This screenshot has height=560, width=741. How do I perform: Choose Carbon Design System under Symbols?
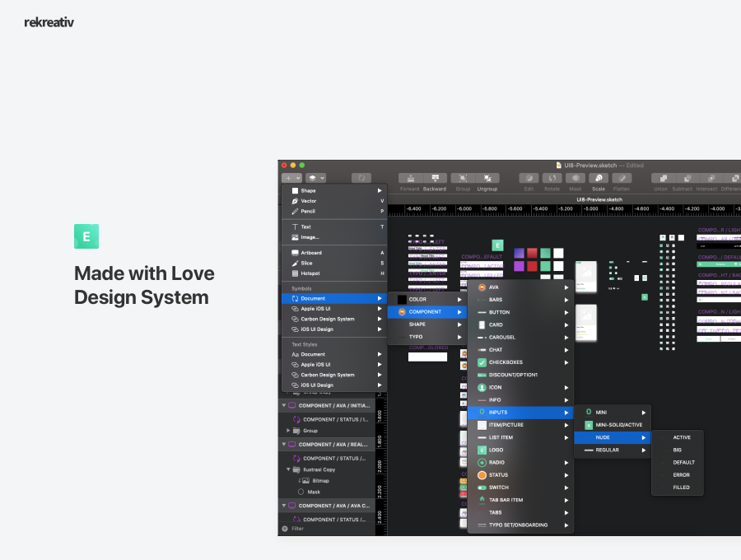tap(327, 319)
